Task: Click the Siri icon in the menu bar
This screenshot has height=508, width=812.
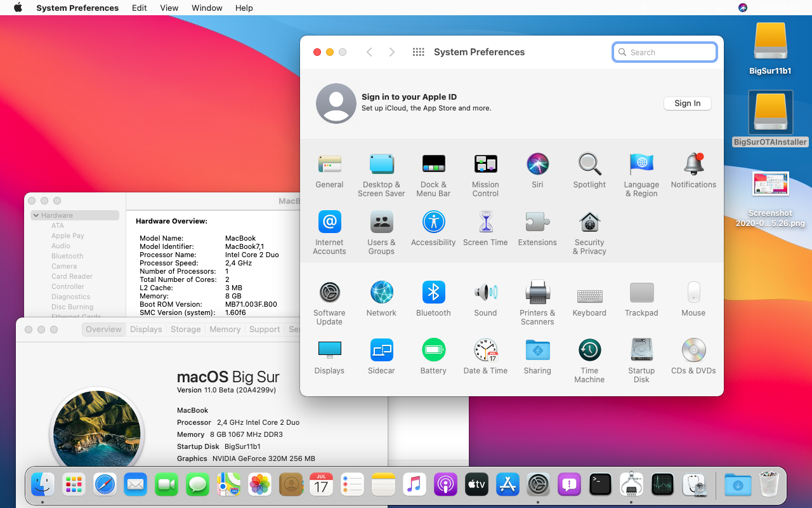Action: coord(743,8)
